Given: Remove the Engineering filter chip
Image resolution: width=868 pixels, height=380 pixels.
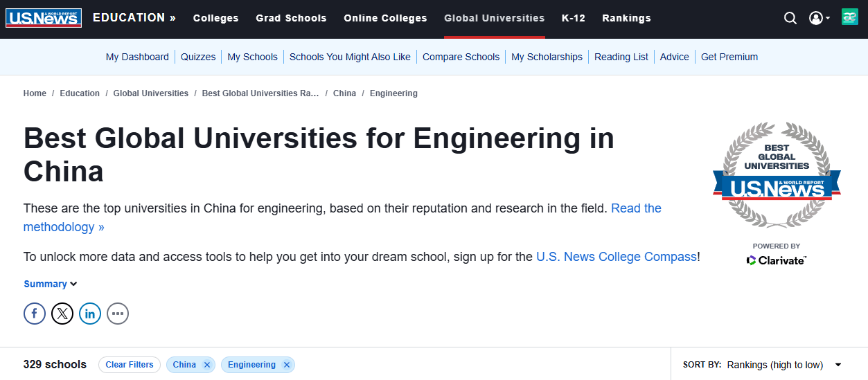Looking at the screenshot, I should pyautogui.click(x=286, y=365).
